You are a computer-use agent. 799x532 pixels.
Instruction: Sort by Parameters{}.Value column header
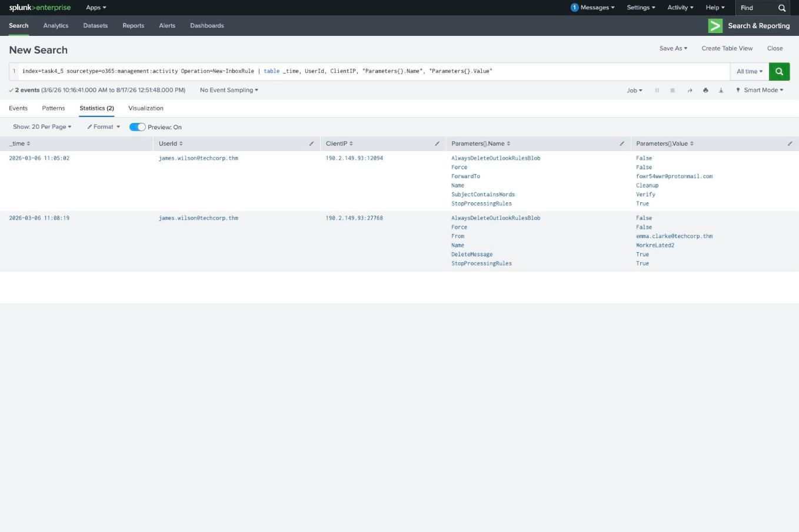pyautogui.click(x=665, y=143)
